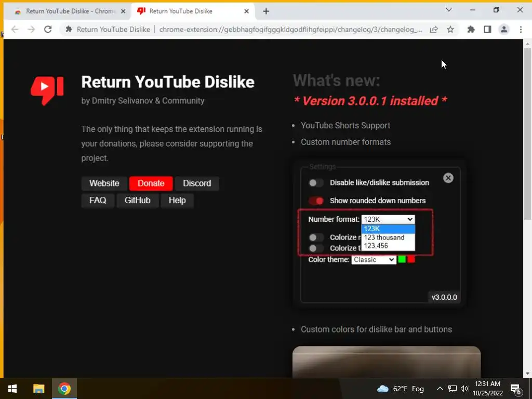The width and height of the screenshot is (532, 399).
Task: Open the Chrome side panel icon
Action: click(x=487, y=30)
